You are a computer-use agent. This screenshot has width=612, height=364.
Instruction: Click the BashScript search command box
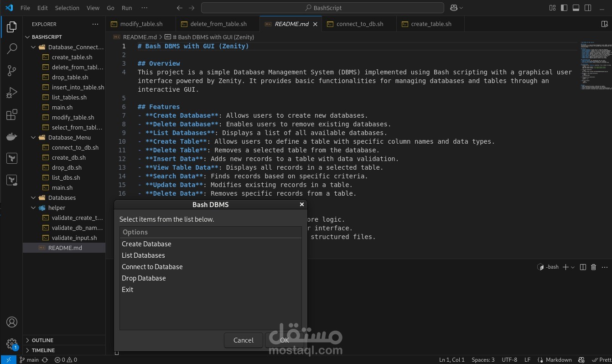click(x=322, y=8)
